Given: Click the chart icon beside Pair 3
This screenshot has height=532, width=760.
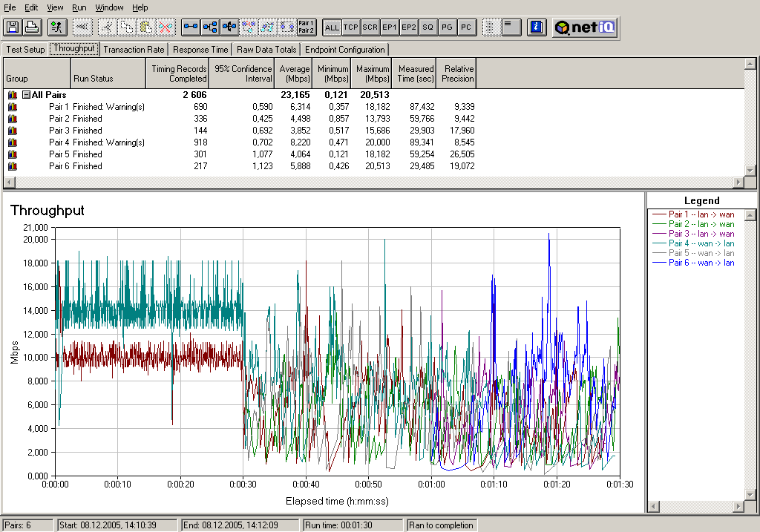Looking at the screenshot, I should [x=12, y=131].
